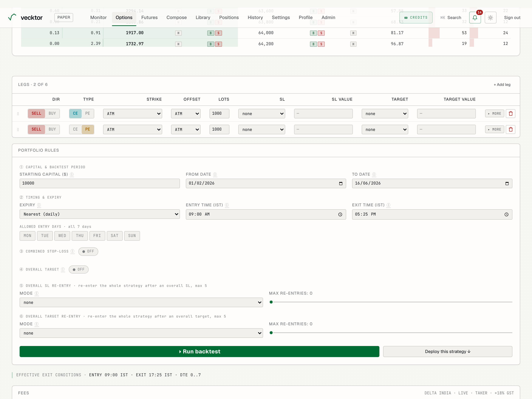
Task: Open the Library tab
Action: coord(203,18)
